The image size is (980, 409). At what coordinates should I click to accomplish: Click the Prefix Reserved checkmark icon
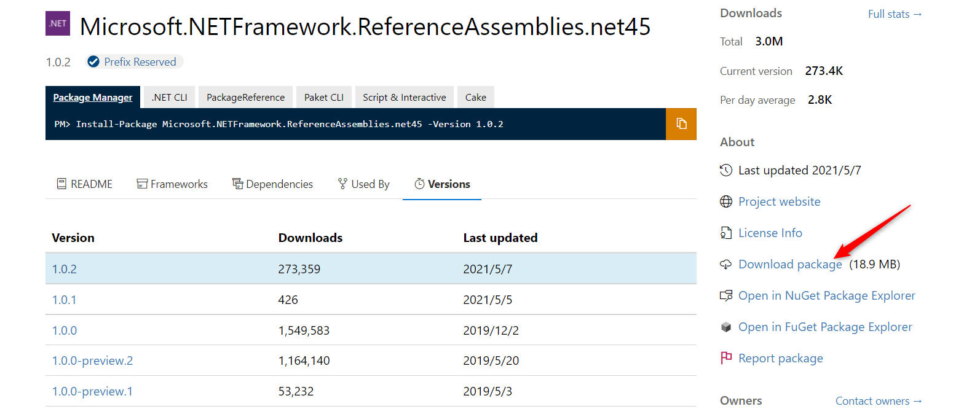93,61
